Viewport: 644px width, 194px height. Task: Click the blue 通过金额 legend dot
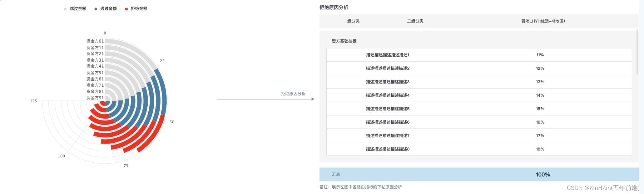(96, 9)
